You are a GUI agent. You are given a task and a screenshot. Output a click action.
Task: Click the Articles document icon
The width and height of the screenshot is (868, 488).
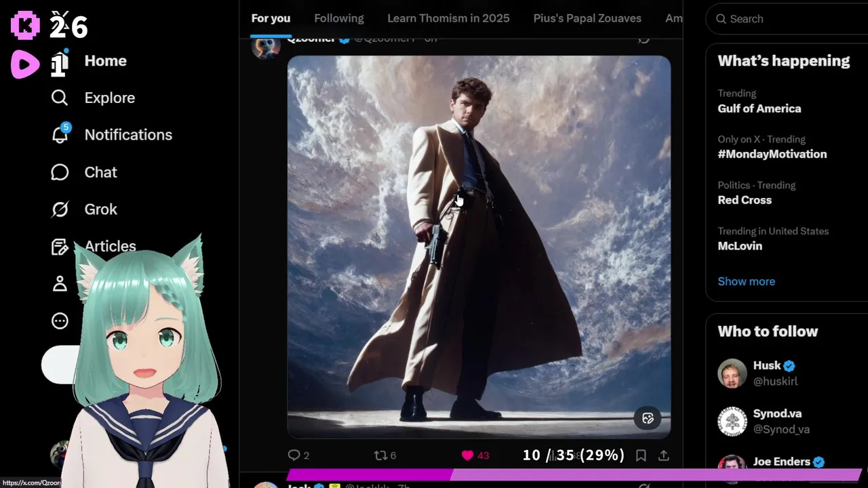pyautogui.click(x=60, y=247)
